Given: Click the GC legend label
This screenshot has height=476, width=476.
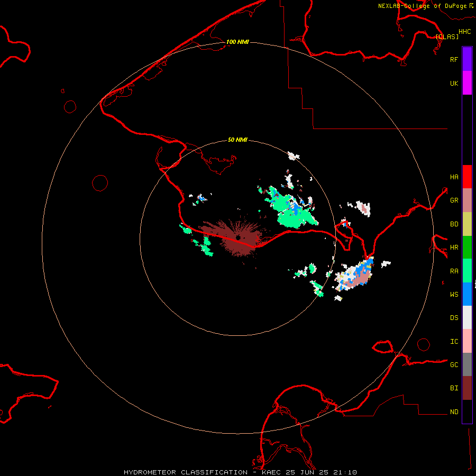Looking at the screenshot, I should tap(454, 364).
